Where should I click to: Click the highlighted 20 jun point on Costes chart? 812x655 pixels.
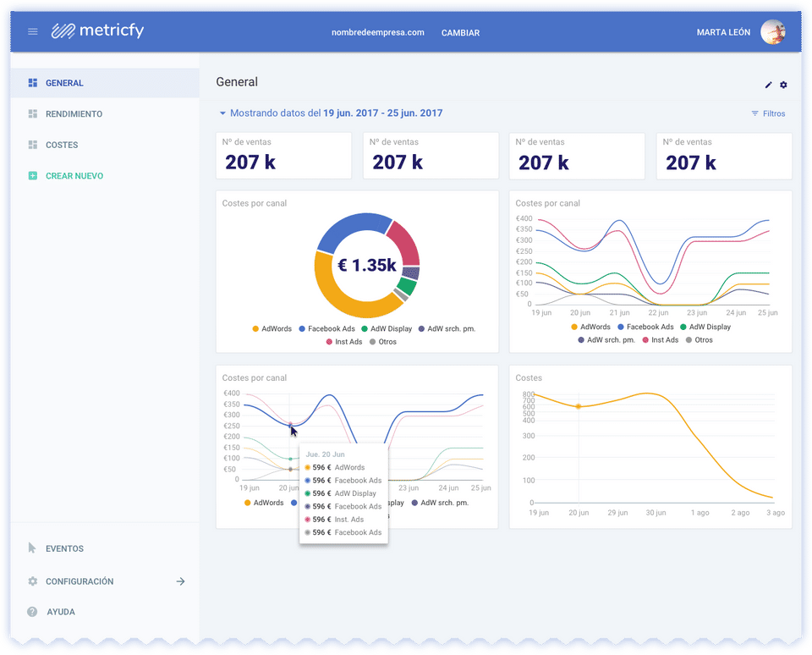point(579,406)
